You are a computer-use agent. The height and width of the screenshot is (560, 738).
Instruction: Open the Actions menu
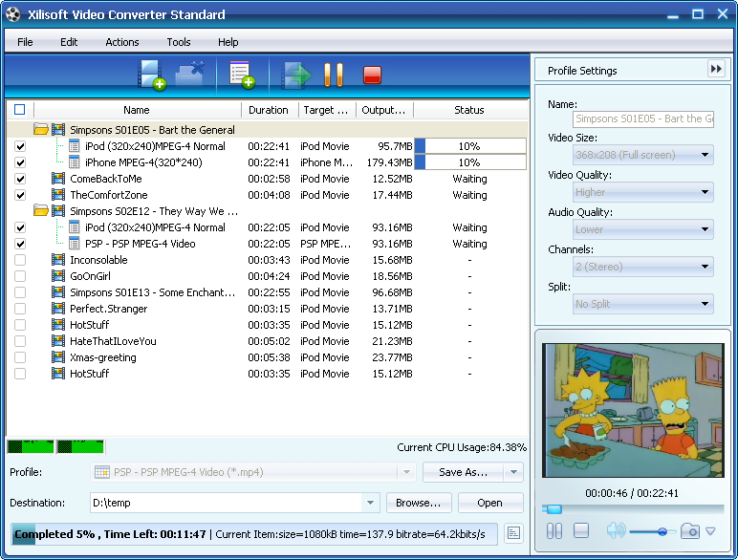(x=121, y=42)
